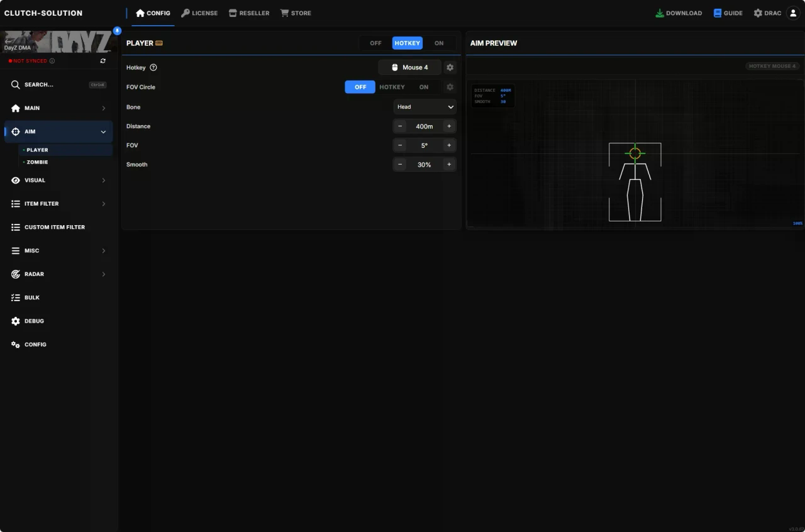
Task: Click the Mouse 4 hotkey button
Action: click(x=409, y=67)
